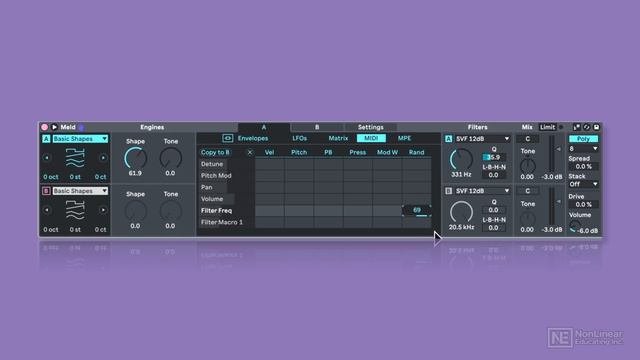Viewport: 640px width, 360px height.
Task: Select next oscillator type for Engine A
Action: coord(103,158)
